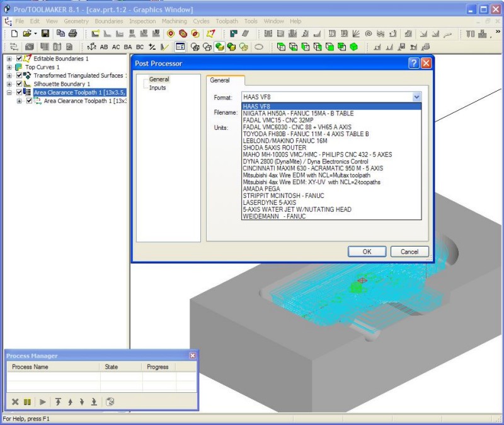Click the Progress column header
The height and width of the screenshot is (425, 504).
159,367
